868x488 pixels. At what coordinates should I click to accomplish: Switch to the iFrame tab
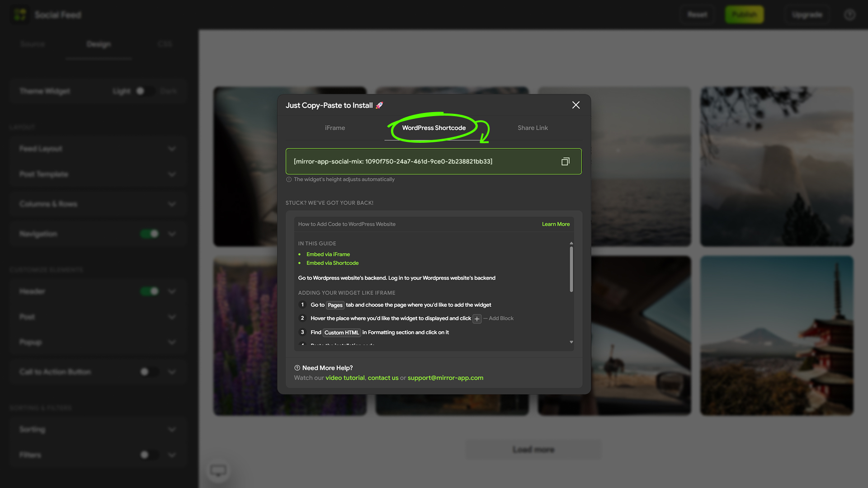[x=335, y=128]
